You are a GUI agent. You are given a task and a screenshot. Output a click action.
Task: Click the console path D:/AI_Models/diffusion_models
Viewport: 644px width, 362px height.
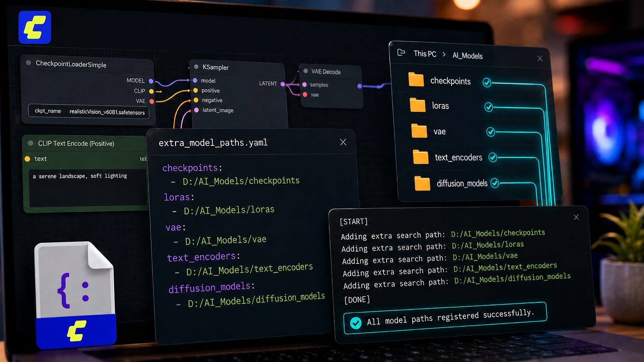pyautogui.click(x=513, y=278)
